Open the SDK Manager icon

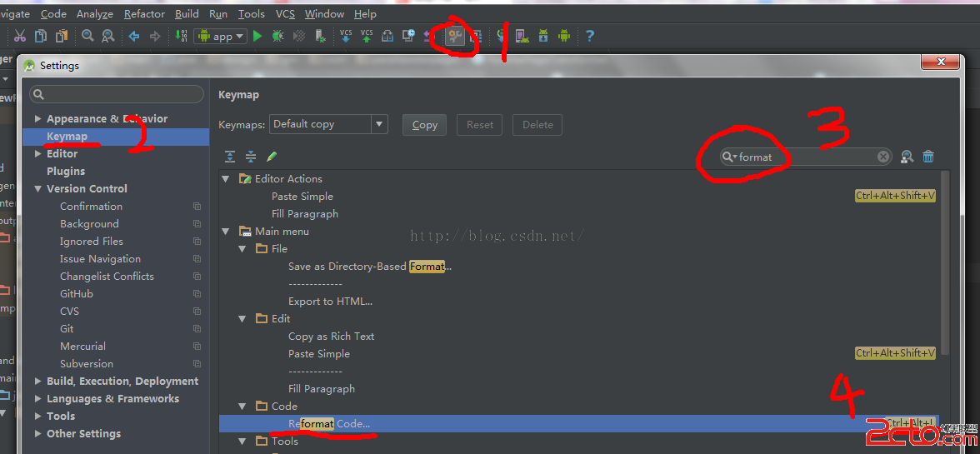tap(543, 36)
